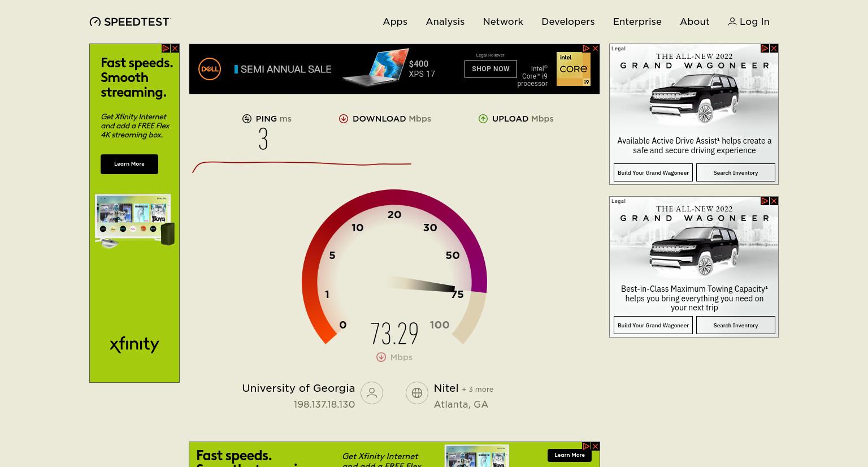Click the SUV image in the top ad

click(x=694, y=99)
